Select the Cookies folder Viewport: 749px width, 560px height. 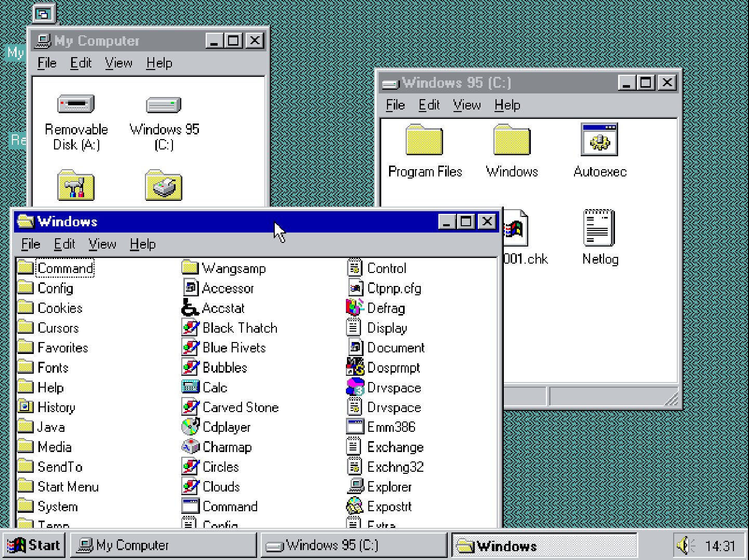(x=50, y=308)
